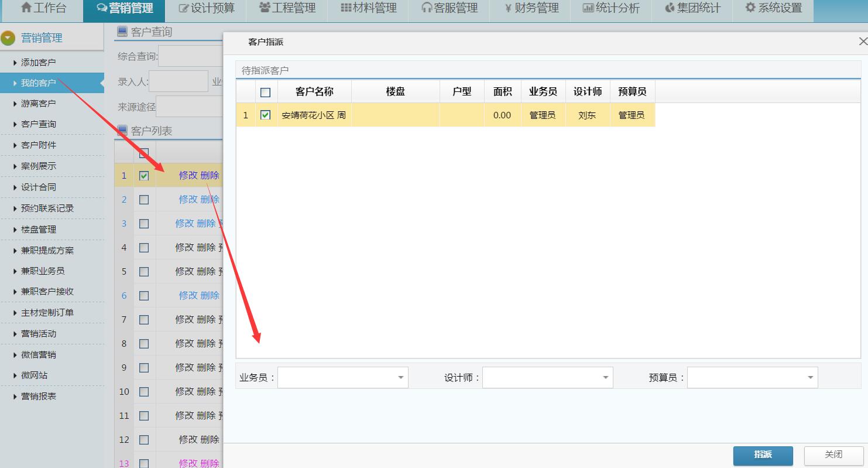Click the pencil icon for 设计预算
Screen dimensions: 868x468
point(184,8)
